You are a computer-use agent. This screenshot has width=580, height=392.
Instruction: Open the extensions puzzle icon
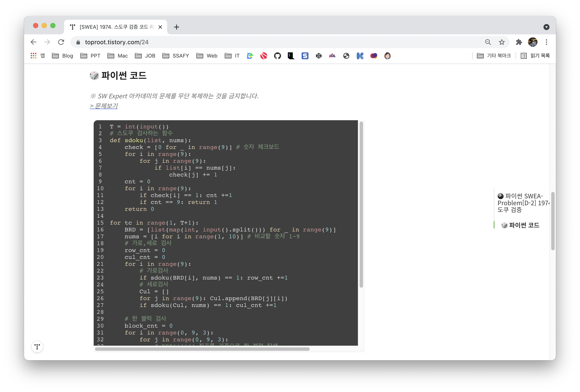point(519,42)
